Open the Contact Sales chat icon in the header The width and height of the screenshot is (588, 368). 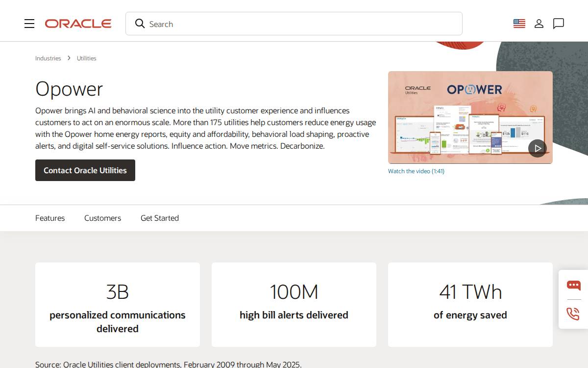click(559, 24)
